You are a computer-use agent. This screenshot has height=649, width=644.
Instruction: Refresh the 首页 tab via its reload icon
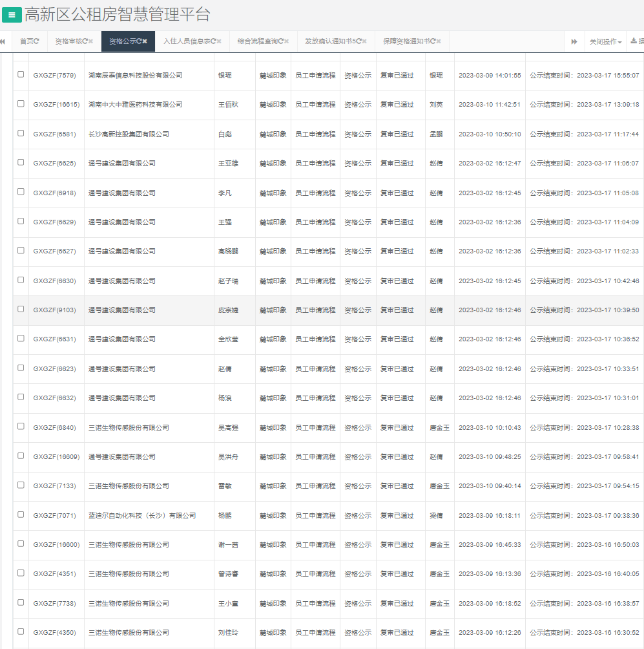[x=37, y=41]
